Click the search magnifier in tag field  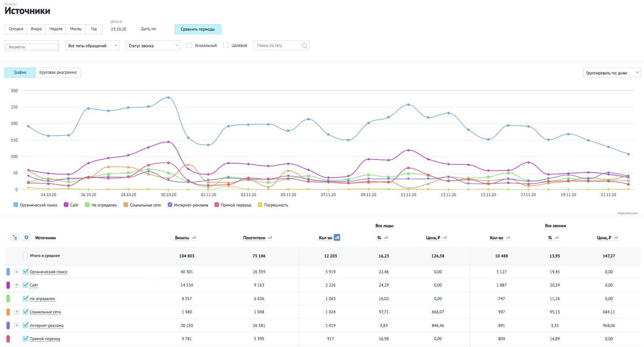(304, 46)
